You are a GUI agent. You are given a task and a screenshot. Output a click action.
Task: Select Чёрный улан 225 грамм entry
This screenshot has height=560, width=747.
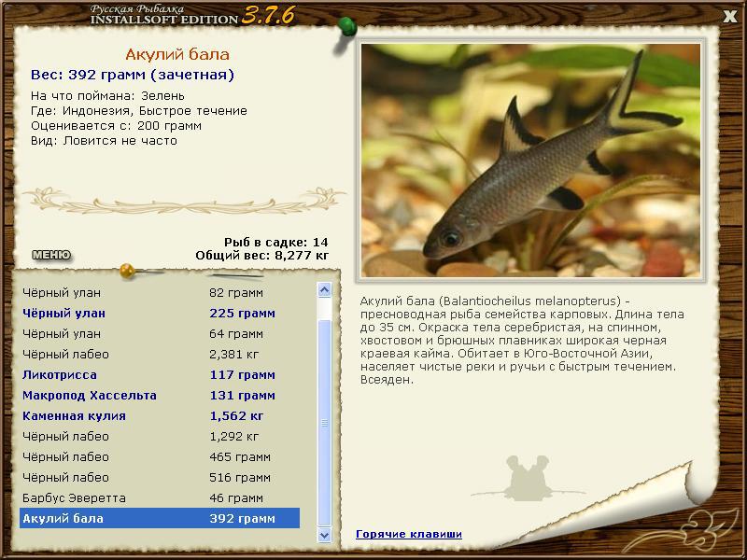[160, 314]
